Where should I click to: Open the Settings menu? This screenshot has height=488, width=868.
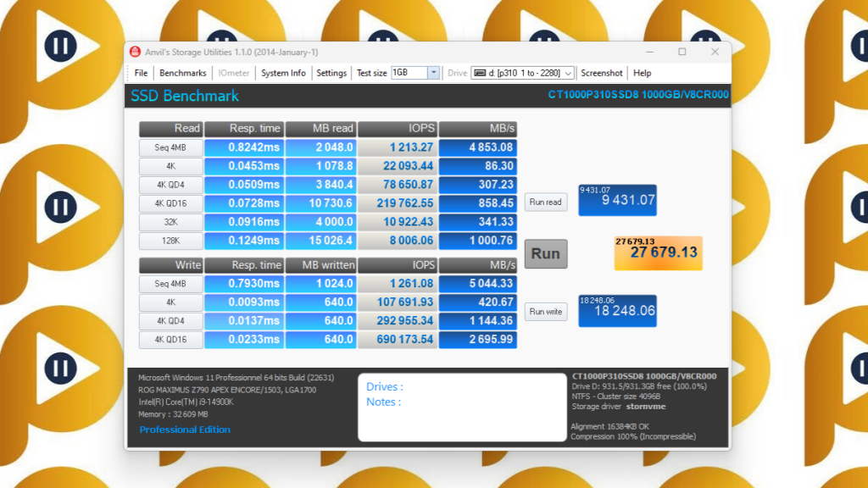click(331, 73)
